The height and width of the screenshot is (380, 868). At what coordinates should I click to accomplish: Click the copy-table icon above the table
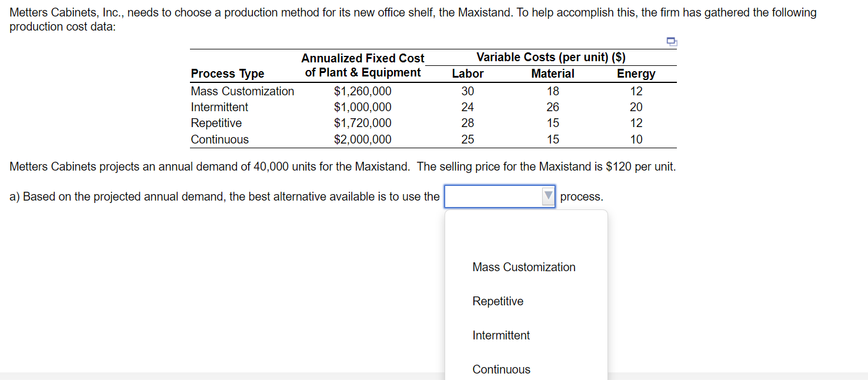point(672,41)
